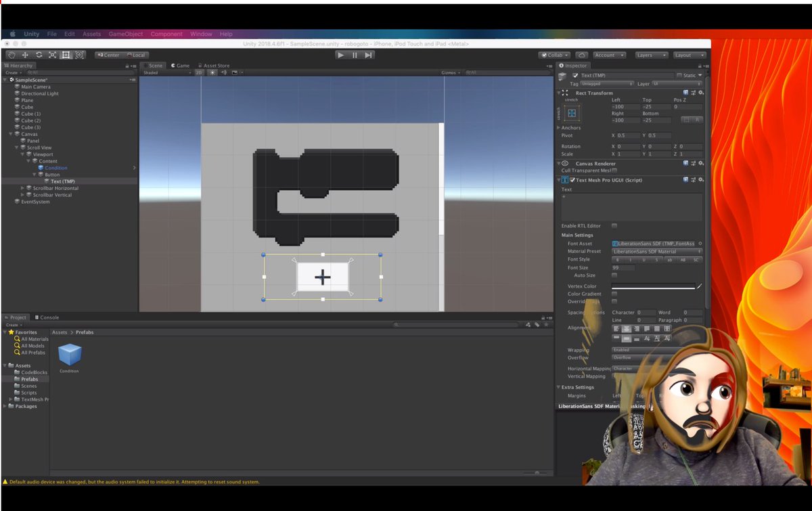Open Rect Transform gear settings
Image resolution: width=812 pixels, height=511 pixels.
pos(701,93)
